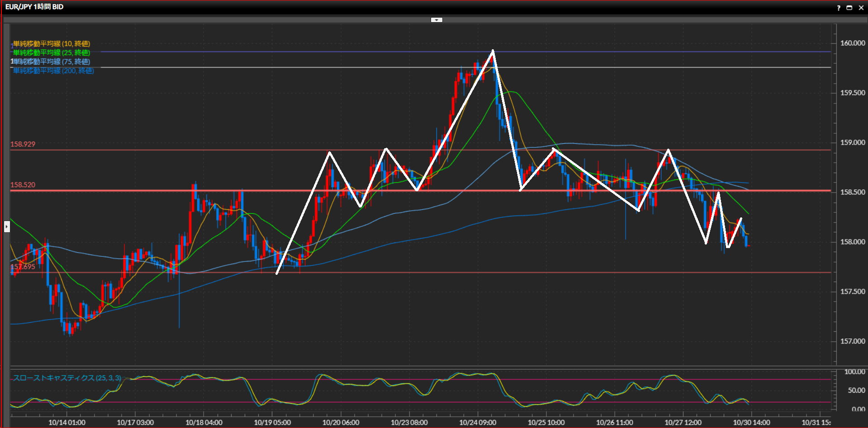Click the 10/19 05:00 time axis label
The width and height of the screenshot is (868, 428).
[272, 423]
